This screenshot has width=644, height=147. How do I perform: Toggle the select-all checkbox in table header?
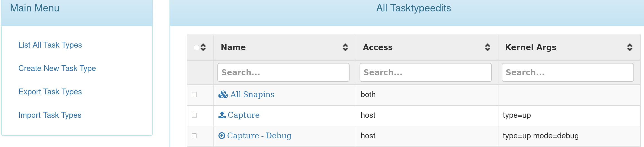(196, 48)
